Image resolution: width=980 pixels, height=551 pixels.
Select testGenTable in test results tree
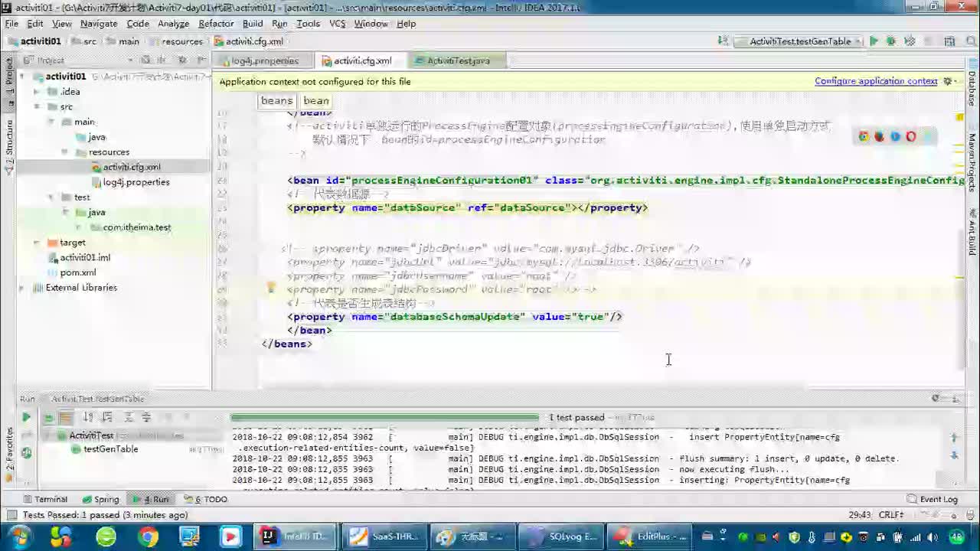(110, 449)
